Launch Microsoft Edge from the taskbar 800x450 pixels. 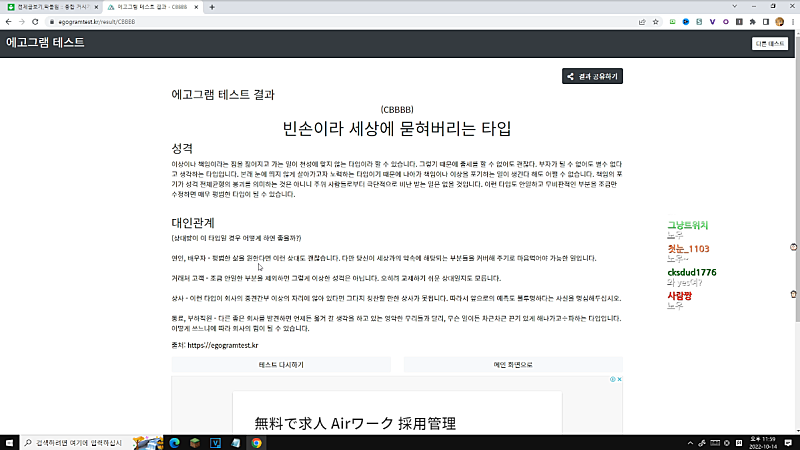[x=173, y=441]
